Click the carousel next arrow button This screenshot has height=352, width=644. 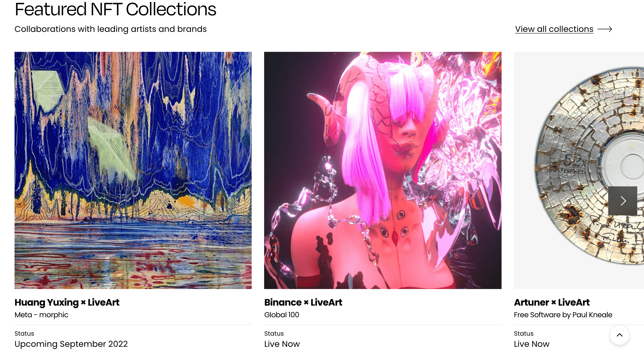[622, 201]
